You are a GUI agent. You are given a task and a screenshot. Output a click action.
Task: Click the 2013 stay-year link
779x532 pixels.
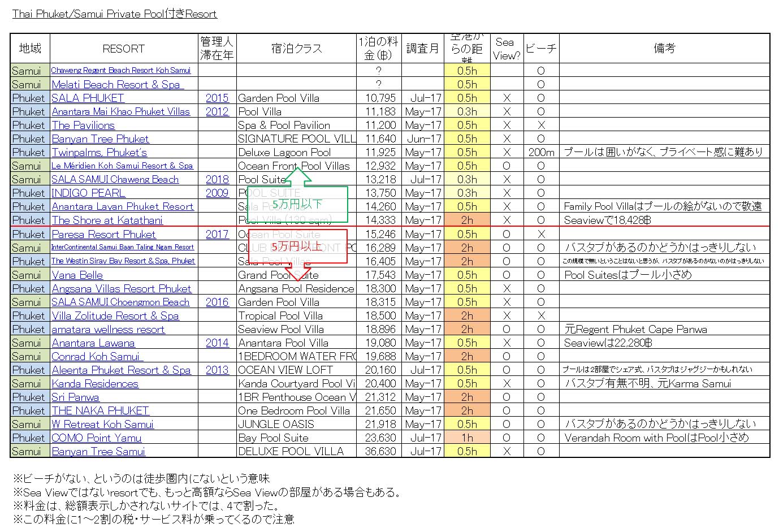(x=217, y=370)
